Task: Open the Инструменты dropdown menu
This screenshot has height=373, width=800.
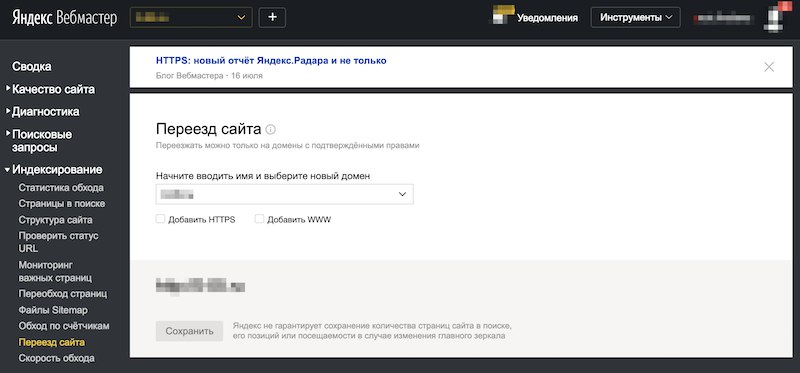Action: point(635,17)
